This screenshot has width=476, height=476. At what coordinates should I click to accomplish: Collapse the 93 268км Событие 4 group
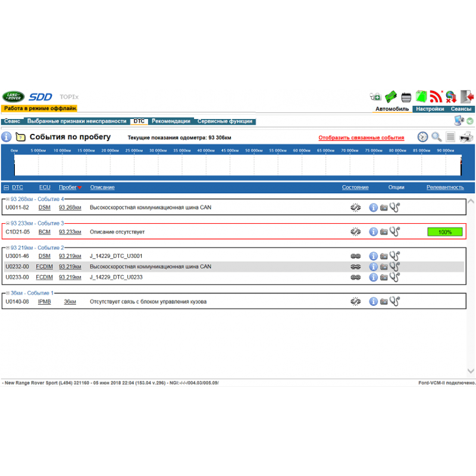[8, 199]
